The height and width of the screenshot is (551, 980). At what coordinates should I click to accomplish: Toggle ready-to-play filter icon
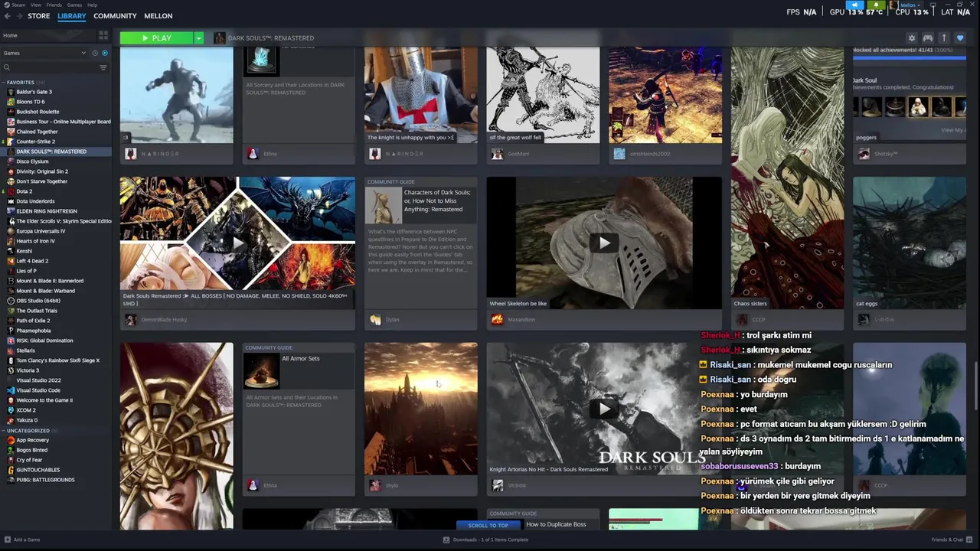coord(105,53)
